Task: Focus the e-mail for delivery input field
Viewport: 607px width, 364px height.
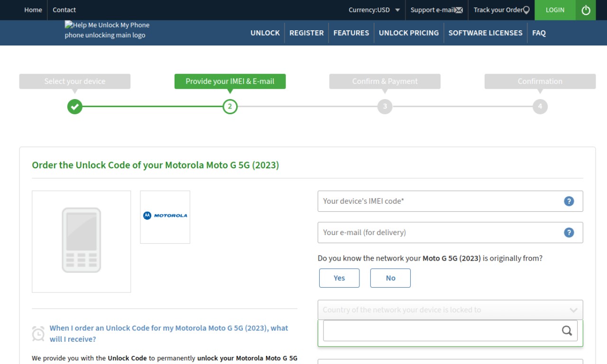Action: (450, 232)
